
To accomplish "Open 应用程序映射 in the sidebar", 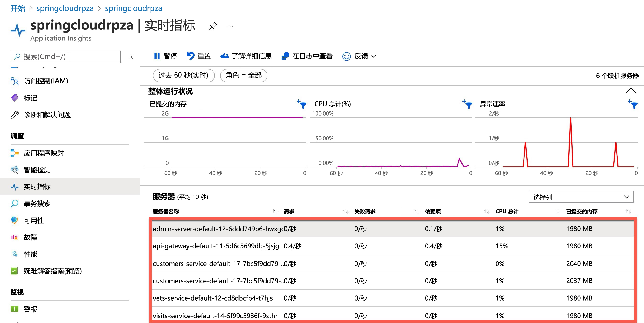I will pyautogui.click(x=44, y=153).
